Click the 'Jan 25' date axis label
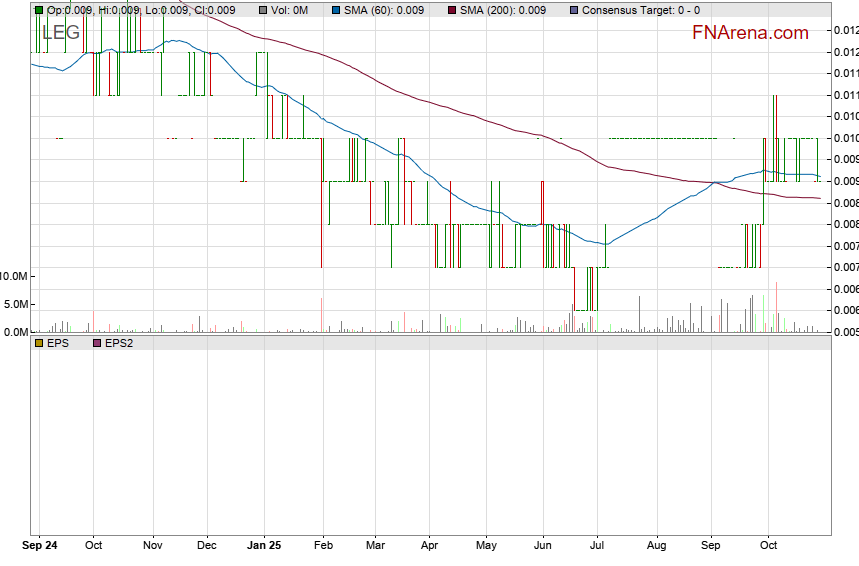Viewport: 859px width, 566px height. tap(265, 547)
